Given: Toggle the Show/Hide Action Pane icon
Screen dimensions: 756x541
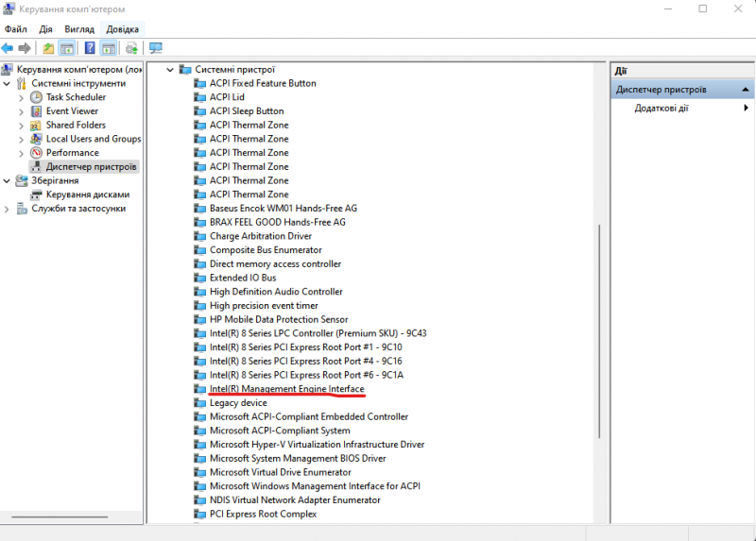Looking at the screenshot, I should pos(109,48).
